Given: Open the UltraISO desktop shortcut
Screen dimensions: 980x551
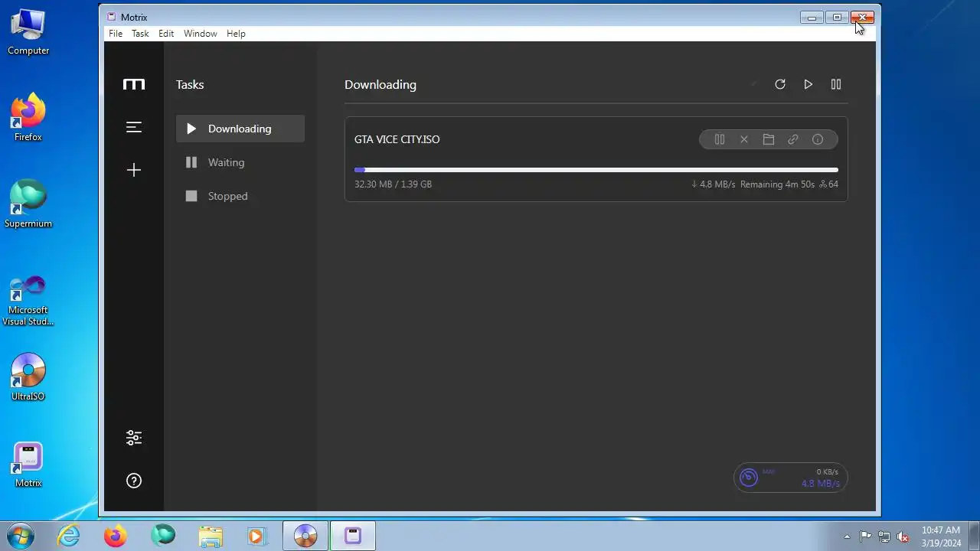Looking at the screenshot, I should pos(28,377).
